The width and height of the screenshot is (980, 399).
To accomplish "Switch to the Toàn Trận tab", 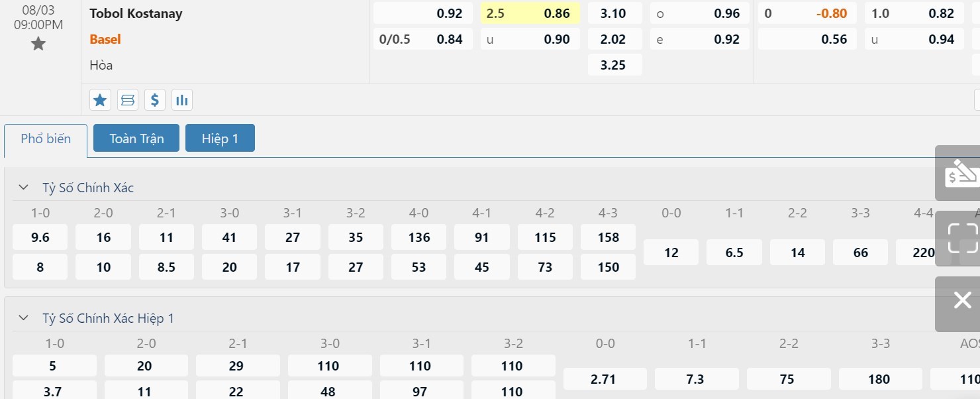I will coord(136,139).
